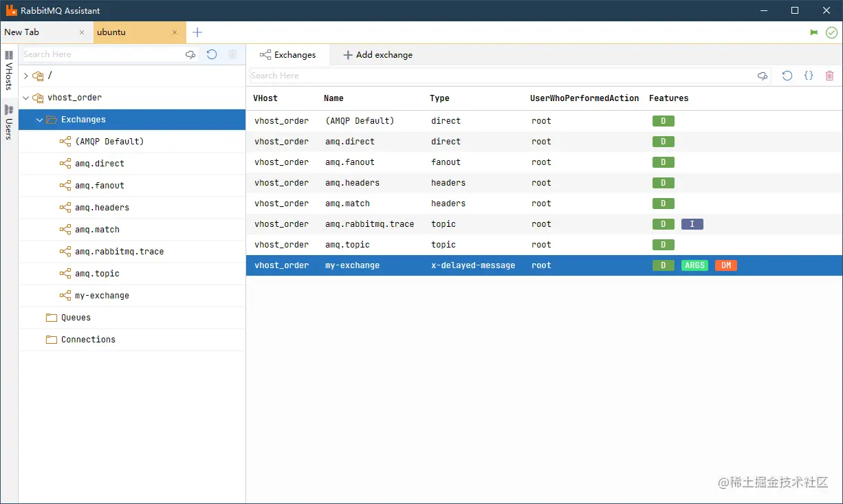This screenshot has width=843, height=504.
Task: Click the JSON braces icon
Action: 809,76
